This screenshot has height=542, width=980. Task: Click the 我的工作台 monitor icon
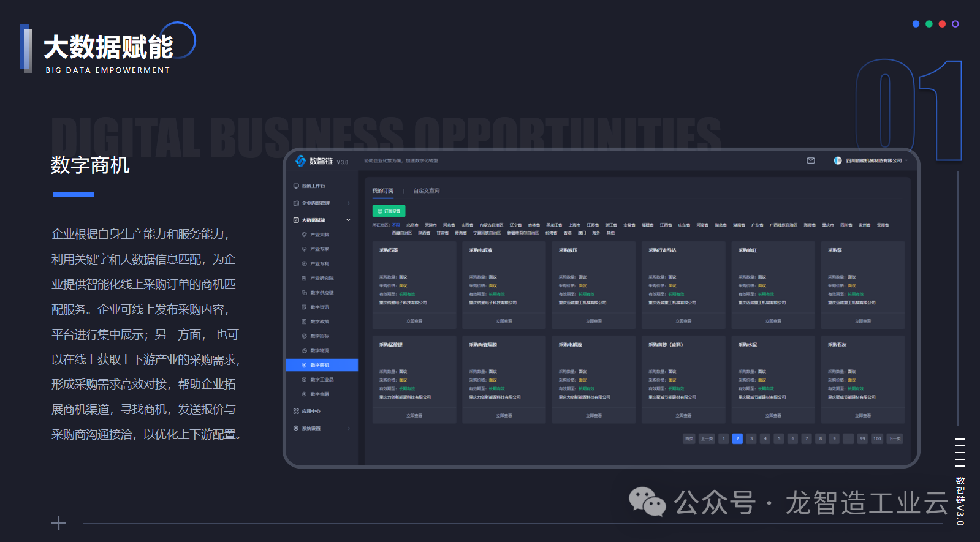296,186
